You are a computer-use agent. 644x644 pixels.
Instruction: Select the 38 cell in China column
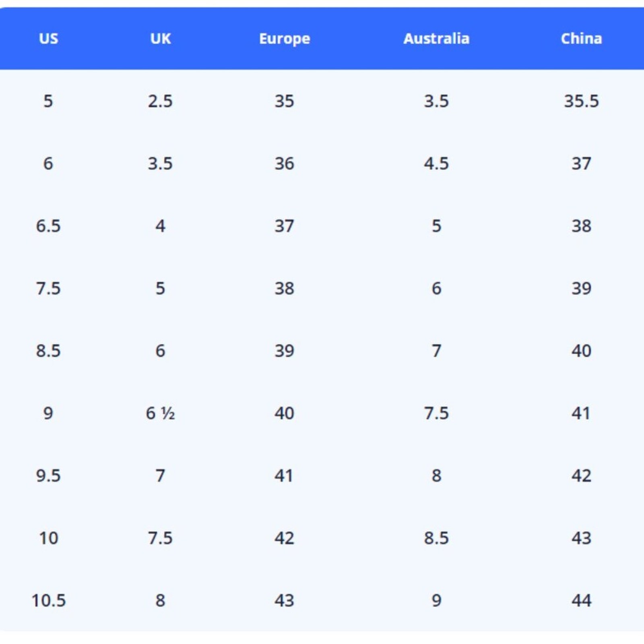tap(581, 226)
